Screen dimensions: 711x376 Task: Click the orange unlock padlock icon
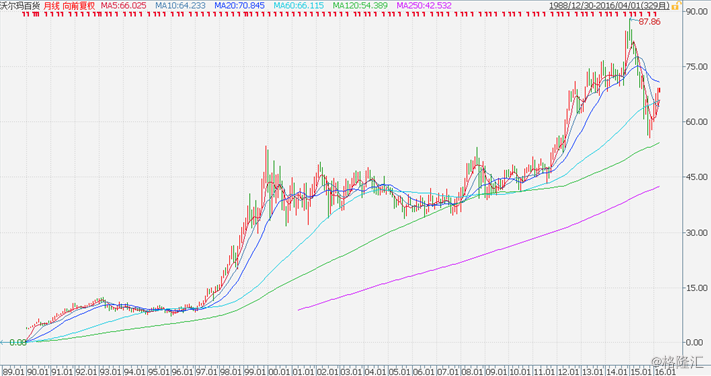point(676,6)
